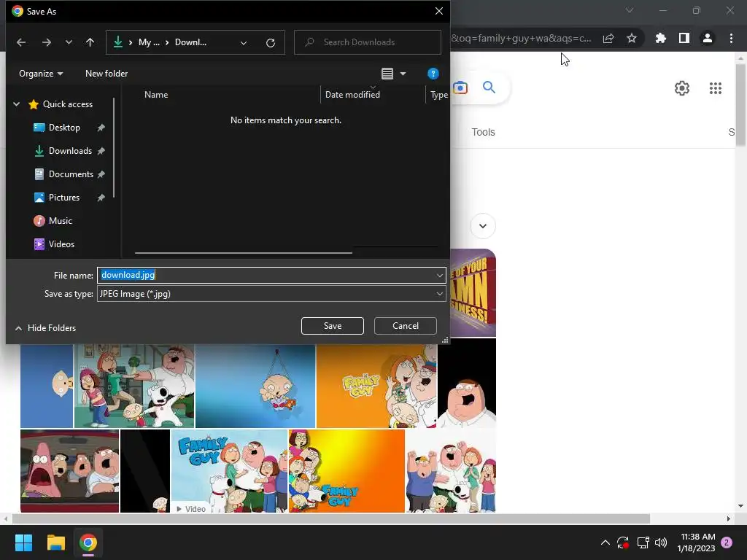Click the My PC path breadcrumb
Image resolution: width=747 pixels, height=560 pixels.
tap(149, 42)
